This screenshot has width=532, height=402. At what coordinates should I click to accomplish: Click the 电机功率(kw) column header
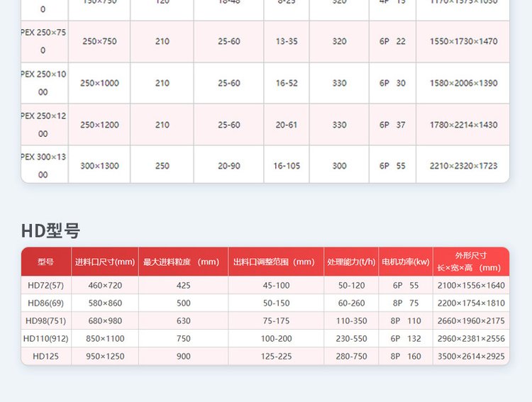[x=405, y=262]
